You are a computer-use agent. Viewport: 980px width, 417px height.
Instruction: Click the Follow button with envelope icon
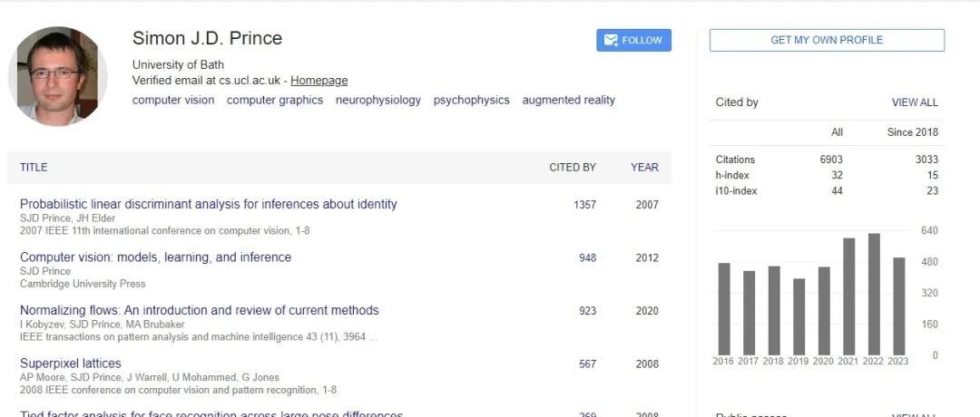(633, 40)
